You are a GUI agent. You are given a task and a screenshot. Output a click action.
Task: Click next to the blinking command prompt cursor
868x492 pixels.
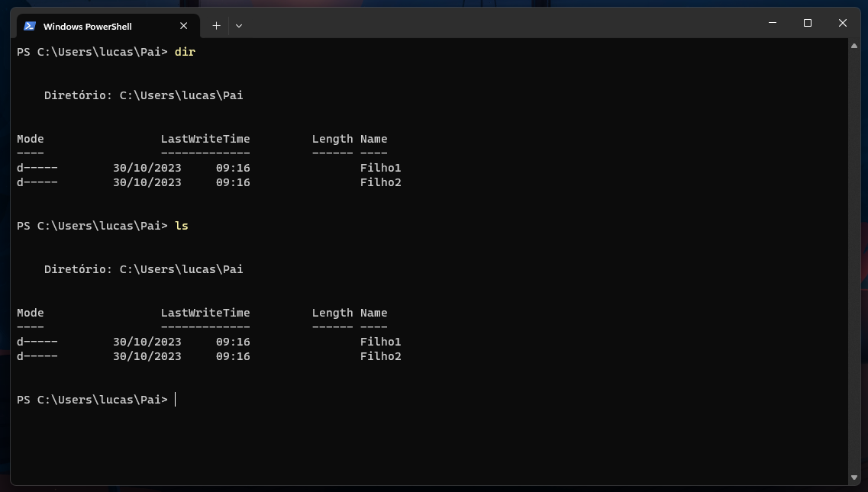tap(175, 399)
